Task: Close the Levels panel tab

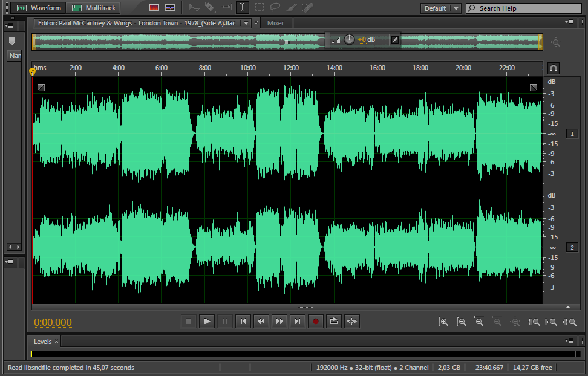Action: [57, 341]
